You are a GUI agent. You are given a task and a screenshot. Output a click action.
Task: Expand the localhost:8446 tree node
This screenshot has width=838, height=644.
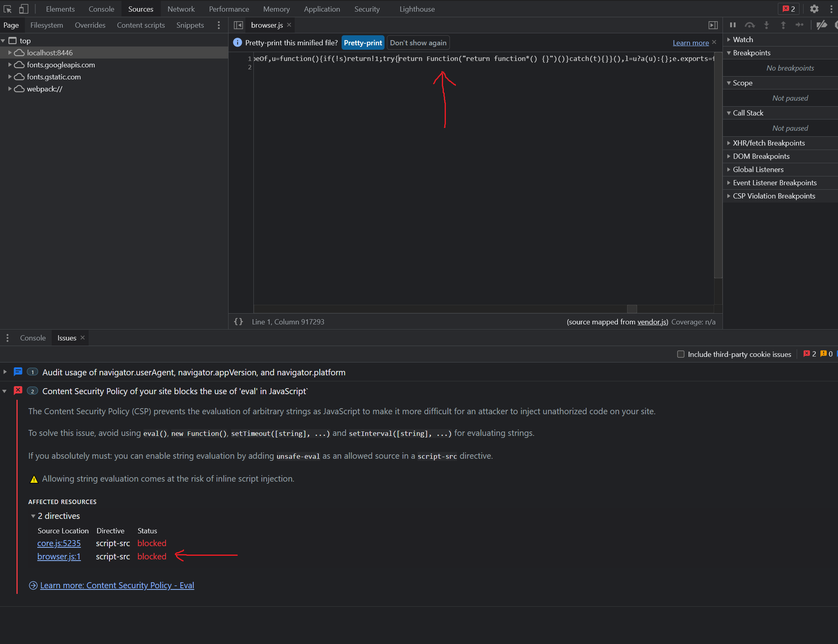tap(9, 53)
